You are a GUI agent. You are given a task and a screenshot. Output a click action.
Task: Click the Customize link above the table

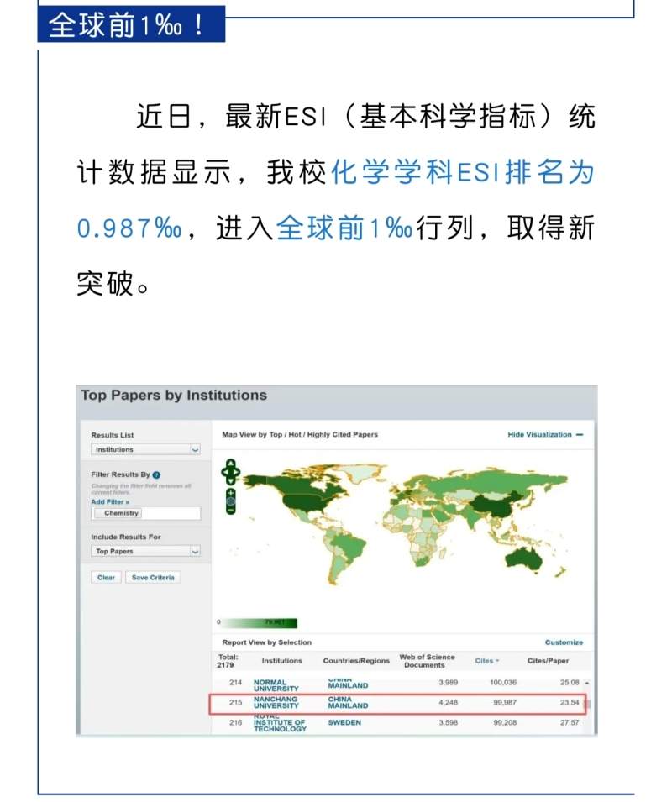564,642
